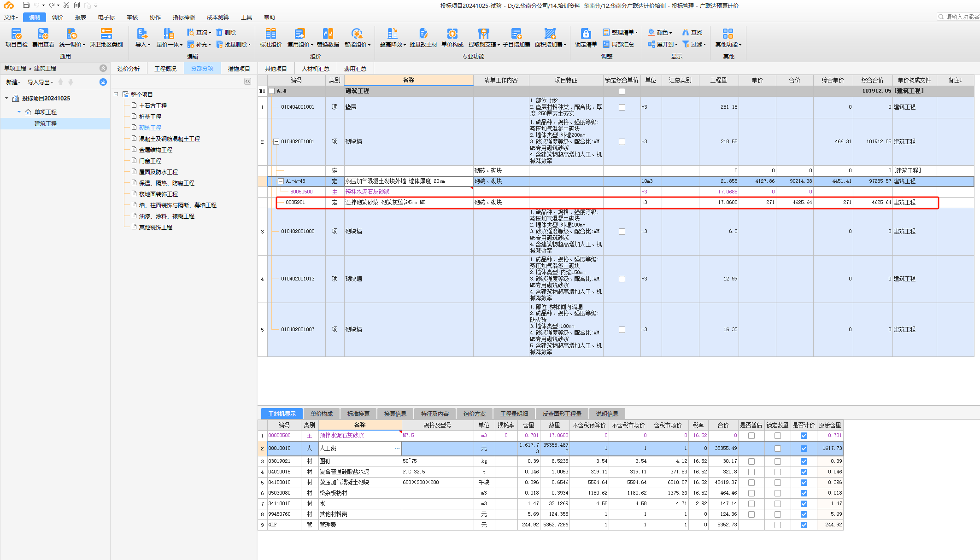Select 屋面及防水工程 tree node
The height and width of the screenshot is (560, 980).
158,172
